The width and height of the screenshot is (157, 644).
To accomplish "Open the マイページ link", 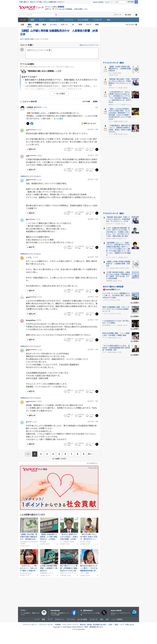I will (118, 15).
